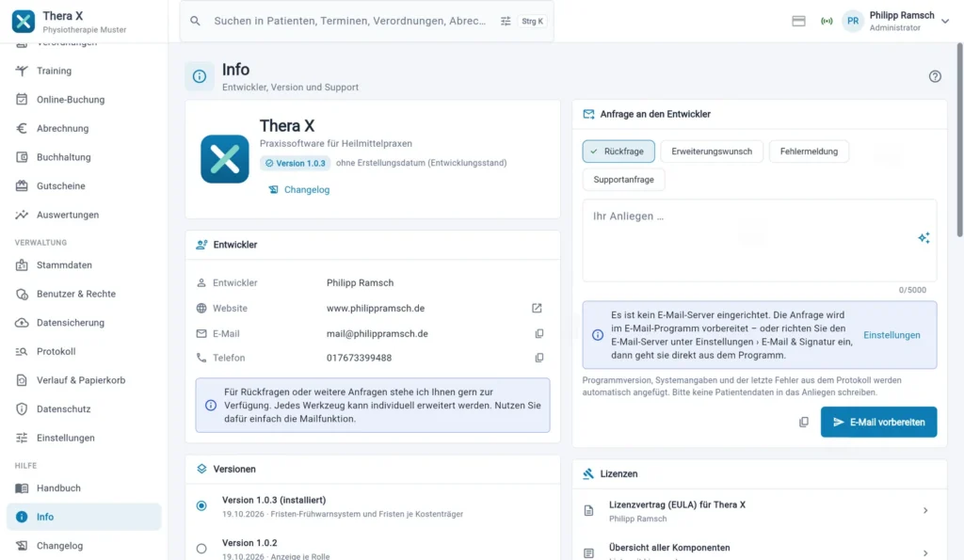964x560 pixels.
Task: Select Info in sidebar
Action: [x=84, y=517]
